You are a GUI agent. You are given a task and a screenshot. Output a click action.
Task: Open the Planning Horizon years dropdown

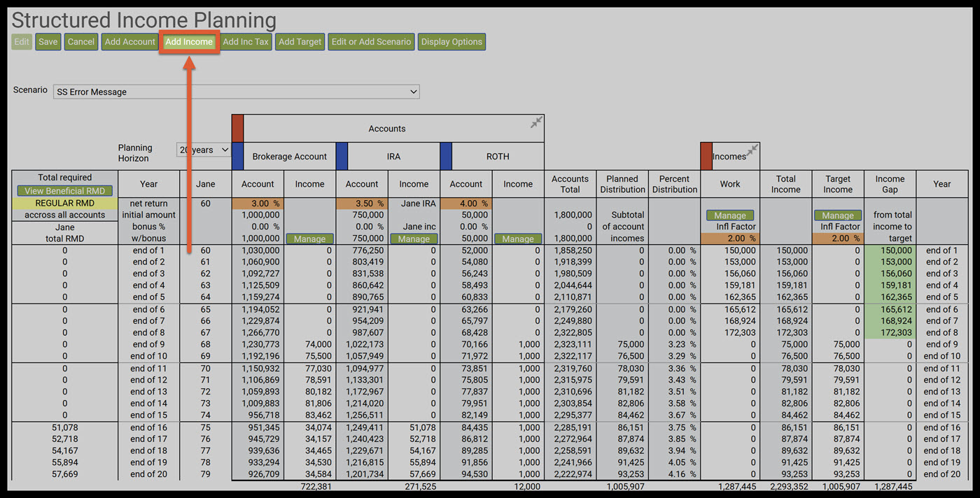click(204, 150)
